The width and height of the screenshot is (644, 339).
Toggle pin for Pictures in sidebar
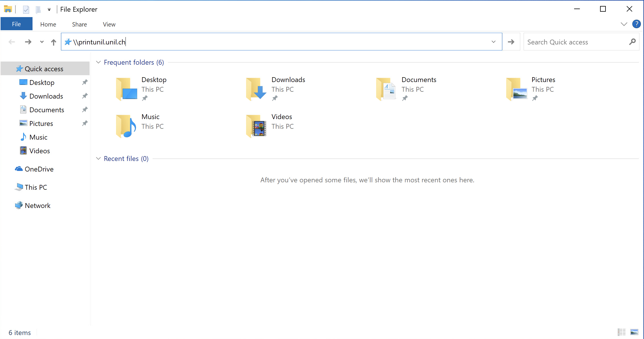pyautogui.click(x=85, y=123)
